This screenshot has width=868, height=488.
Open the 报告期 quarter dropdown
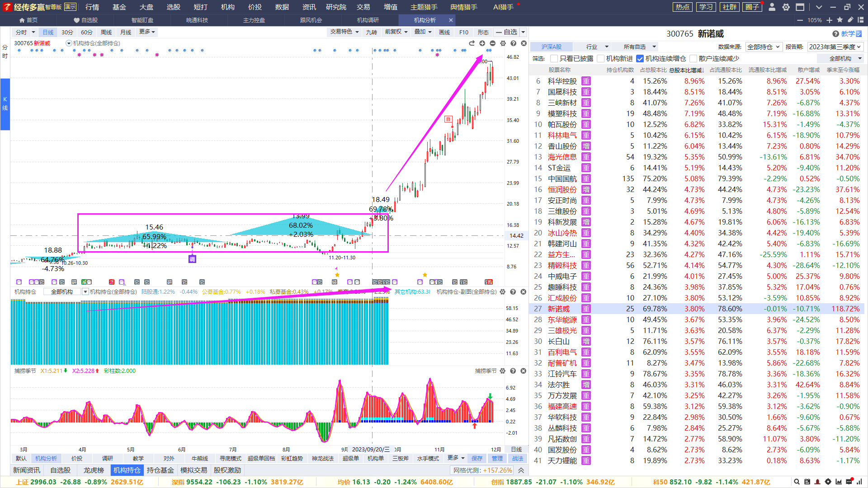tap(835, 47)
